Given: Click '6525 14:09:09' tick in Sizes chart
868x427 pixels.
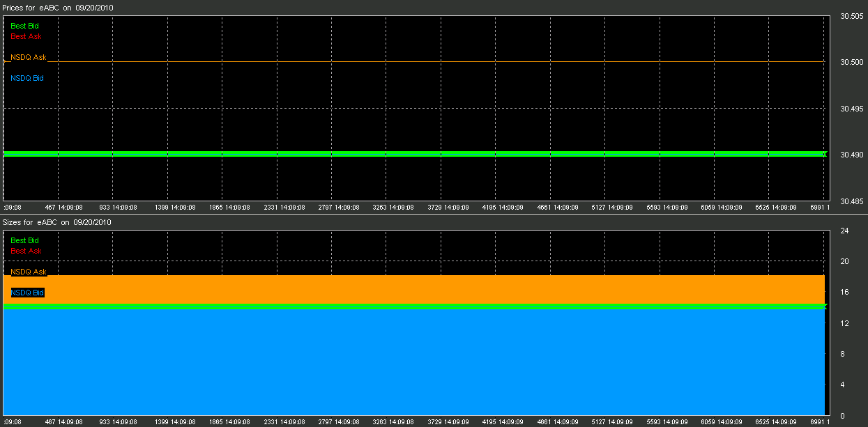Looking at the screenshot, I should 775,422.
